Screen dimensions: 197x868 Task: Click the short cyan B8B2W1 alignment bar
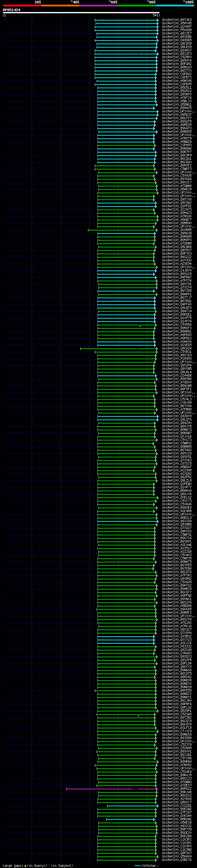131,819
